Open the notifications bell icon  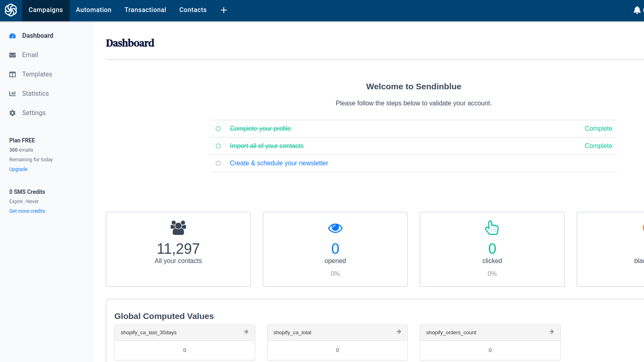click(637, 10)
